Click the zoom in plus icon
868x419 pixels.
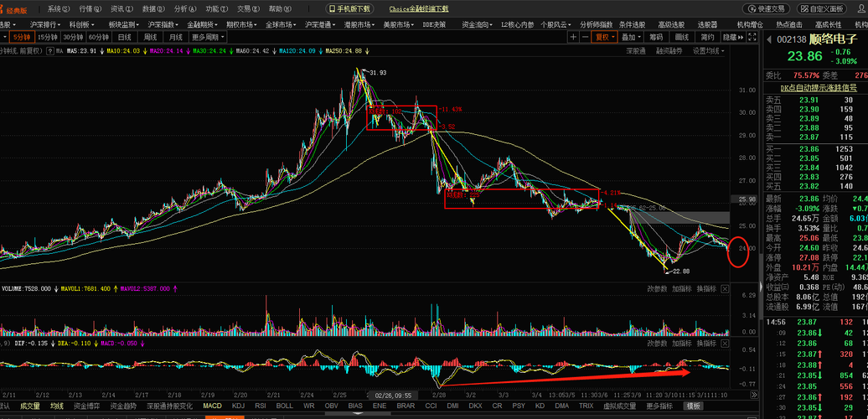pyautogui.click(x=573, y=37)
